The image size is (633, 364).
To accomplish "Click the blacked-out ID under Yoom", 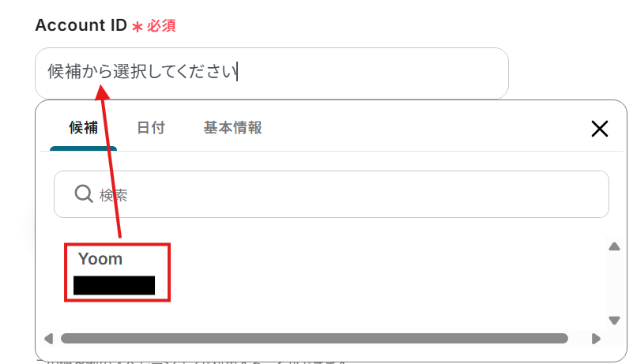I will pyautogui.click(x=115, y=285).
